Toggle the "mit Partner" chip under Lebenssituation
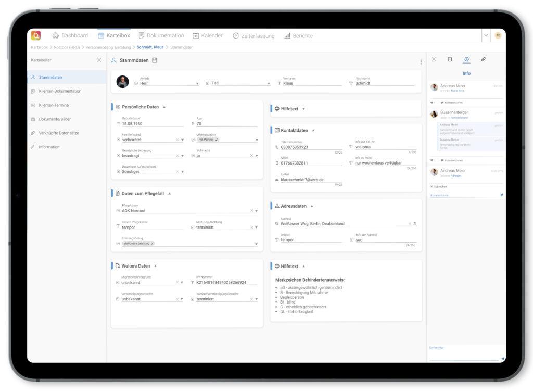 (x=208, y=140)
